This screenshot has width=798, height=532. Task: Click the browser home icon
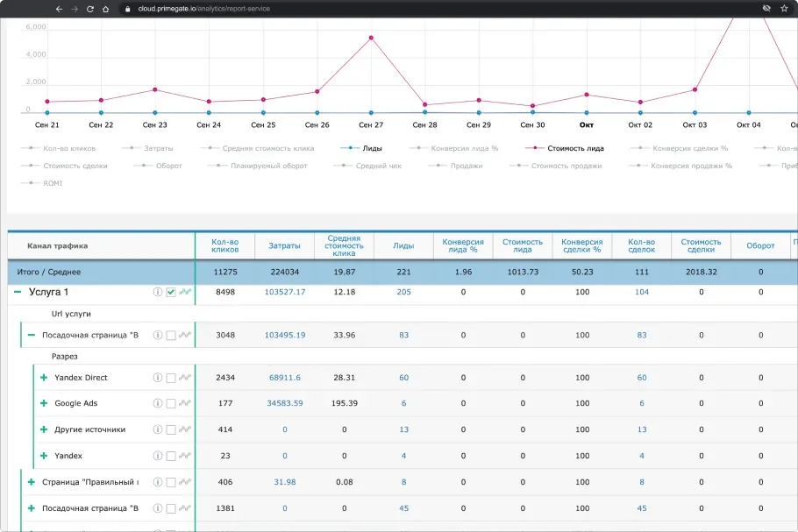(x=106, y=9)
